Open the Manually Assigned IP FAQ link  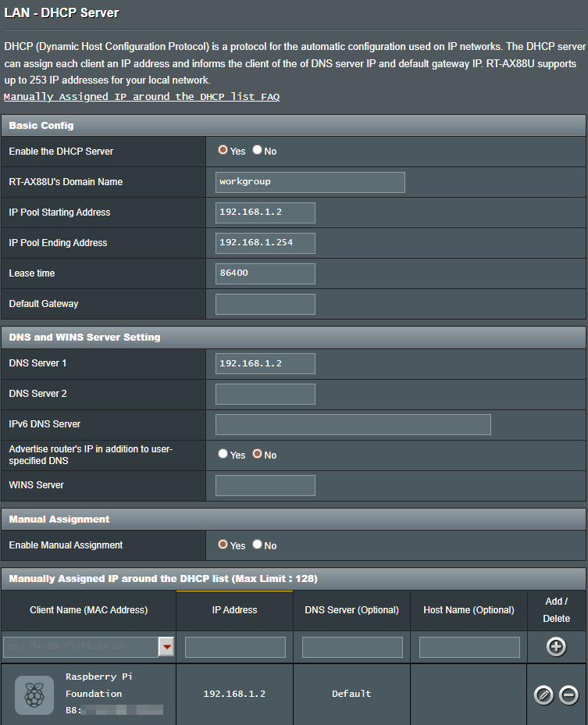click(x=141, y=97)
